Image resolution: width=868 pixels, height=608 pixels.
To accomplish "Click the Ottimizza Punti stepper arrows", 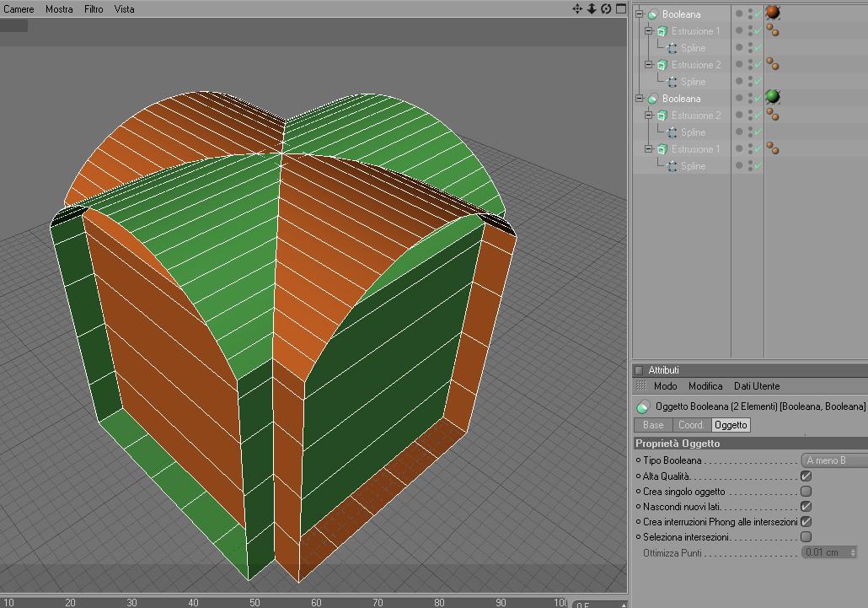I will click(x=853, y=552).
